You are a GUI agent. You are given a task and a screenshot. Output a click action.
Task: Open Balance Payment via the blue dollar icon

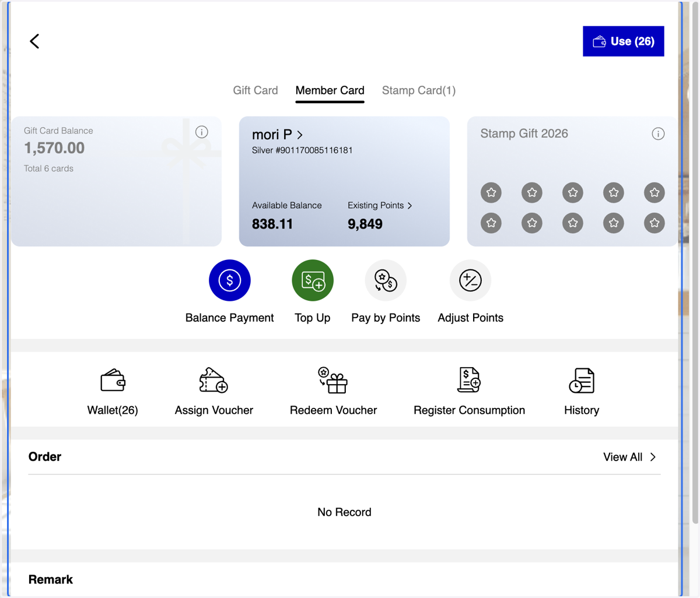230,280
